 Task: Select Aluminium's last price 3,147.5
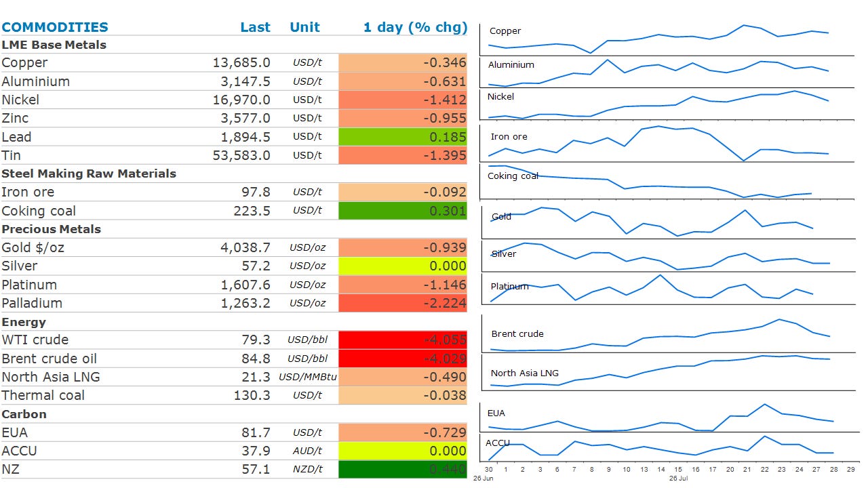click(245, 81)
